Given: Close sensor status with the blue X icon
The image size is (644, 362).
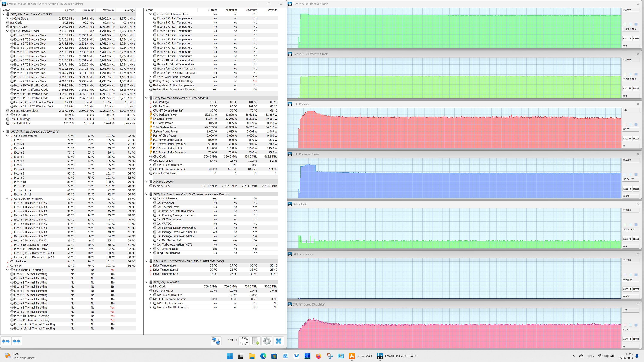Looking at the screenshot, I should coord(278,341).
